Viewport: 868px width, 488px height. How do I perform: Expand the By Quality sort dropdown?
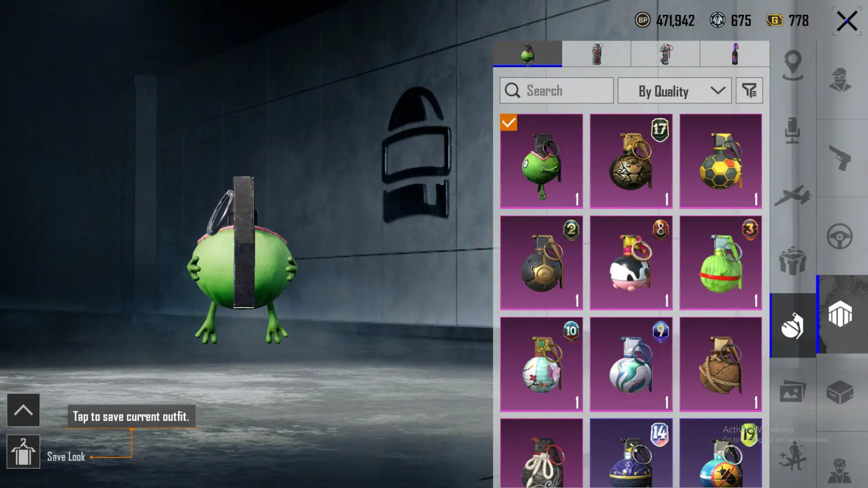[674, 91]
